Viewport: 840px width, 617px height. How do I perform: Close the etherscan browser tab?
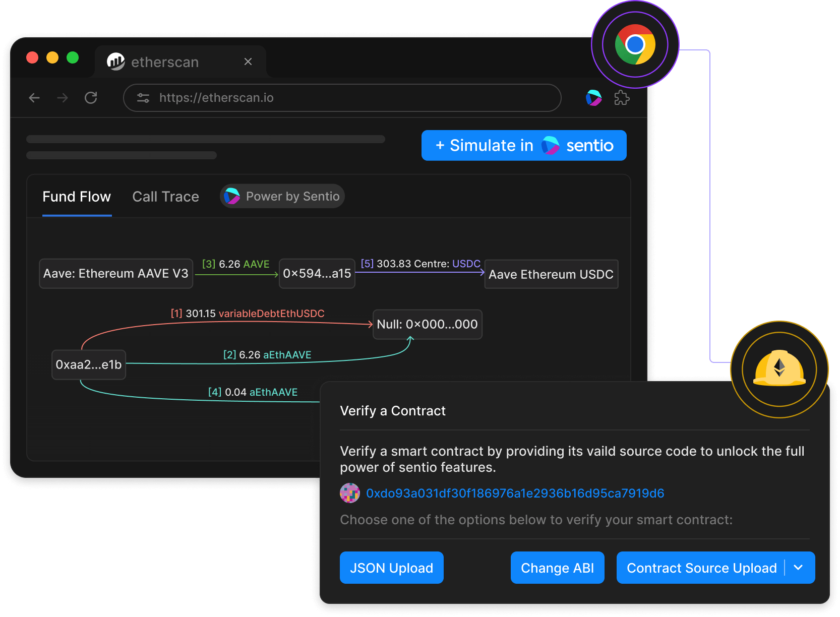(x=248, y=61)
